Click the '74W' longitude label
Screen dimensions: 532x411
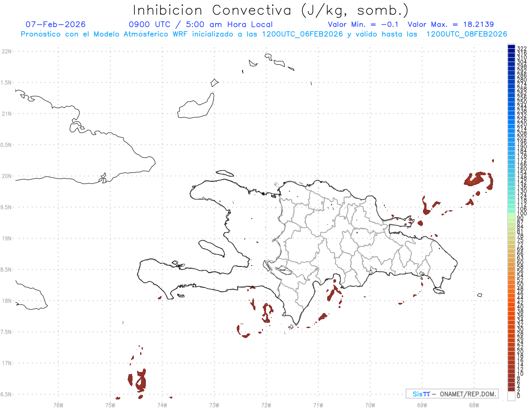pyautogui.click(x=162, y=405)
